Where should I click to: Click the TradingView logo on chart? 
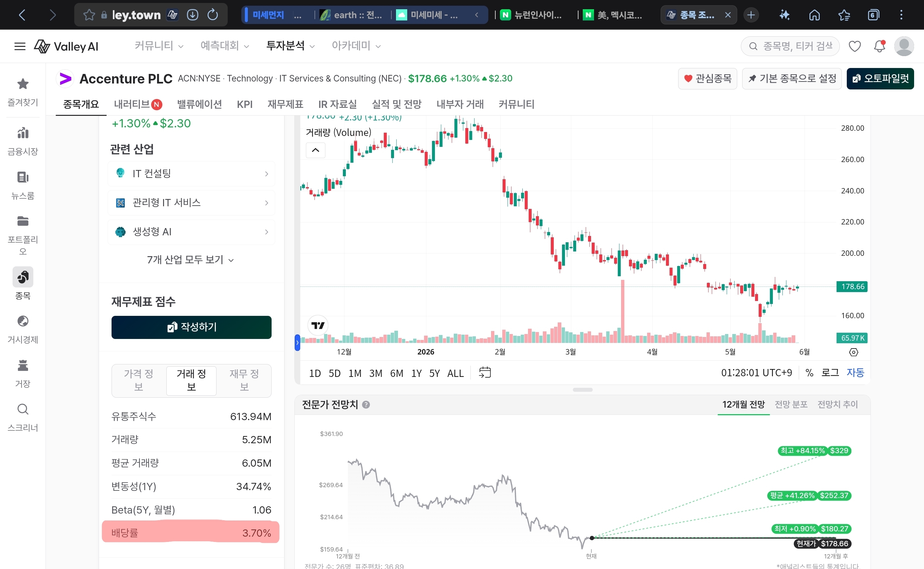click(318, 325)
